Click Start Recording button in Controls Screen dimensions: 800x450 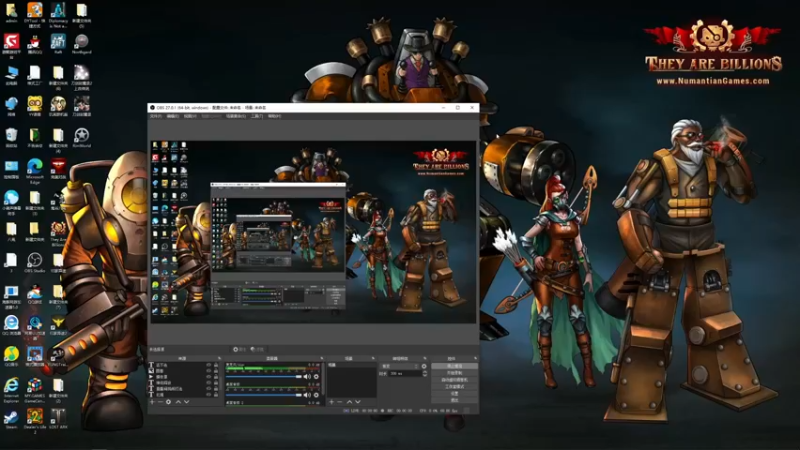455,373
